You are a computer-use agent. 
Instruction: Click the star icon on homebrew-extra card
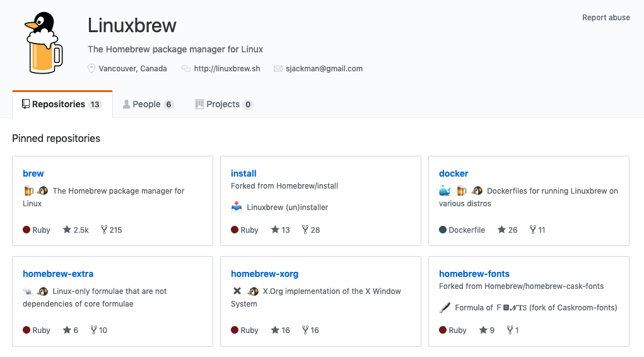coord(67,329)
